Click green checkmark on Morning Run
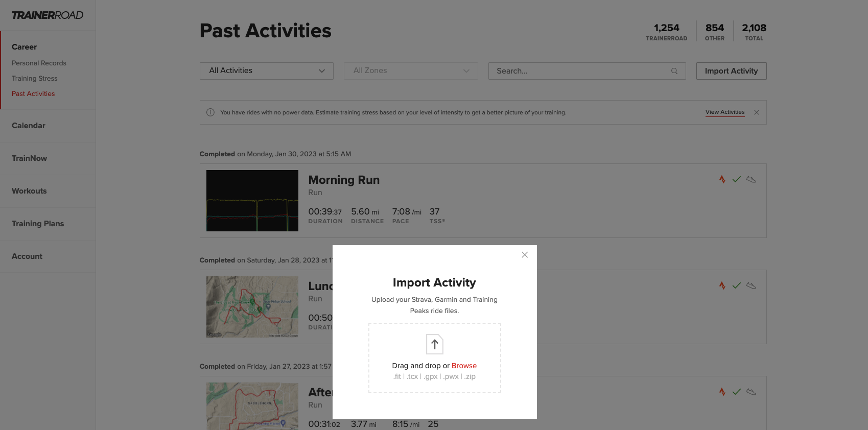The width and height of the screenshot is (868, 430). click(x=737, y=179)
